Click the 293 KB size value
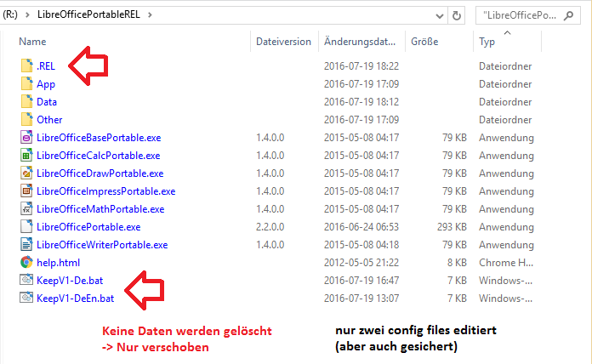Image resolution: width=592 pixels, height=364 pixels. [452, 227]
